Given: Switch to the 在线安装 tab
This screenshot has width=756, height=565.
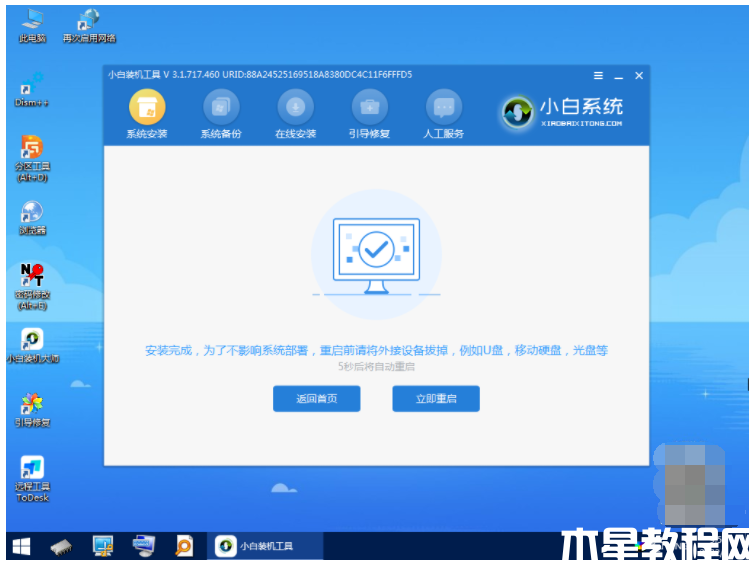Looking at the screenshot, I should [295, 115].
